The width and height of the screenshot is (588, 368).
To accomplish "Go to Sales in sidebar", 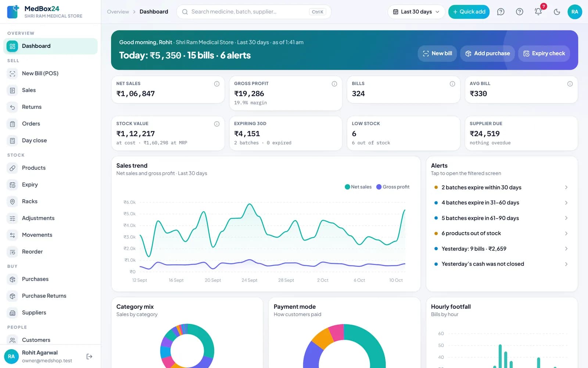I will pyautogui.click(x=51, y=90).
